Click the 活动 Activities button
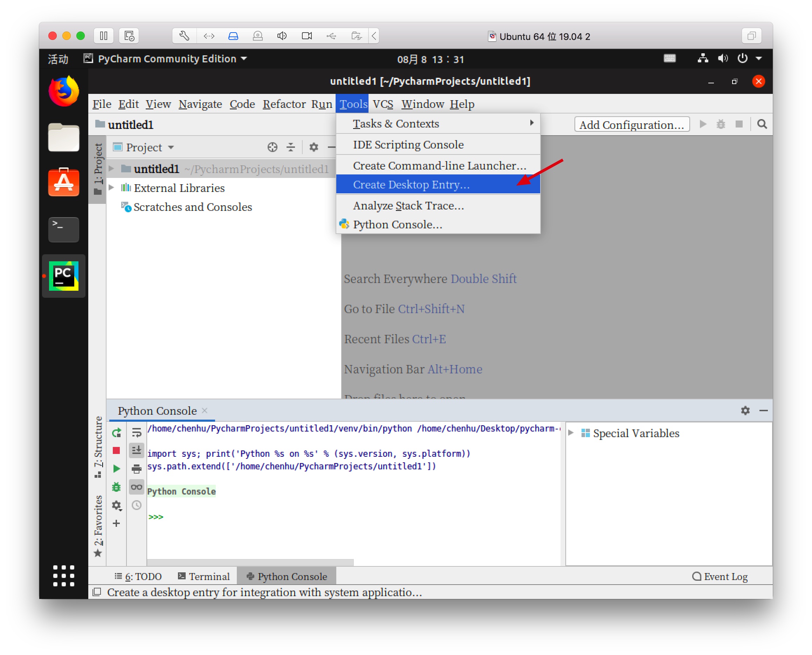Viewport: 812px width, 655px height. (58, 58)
